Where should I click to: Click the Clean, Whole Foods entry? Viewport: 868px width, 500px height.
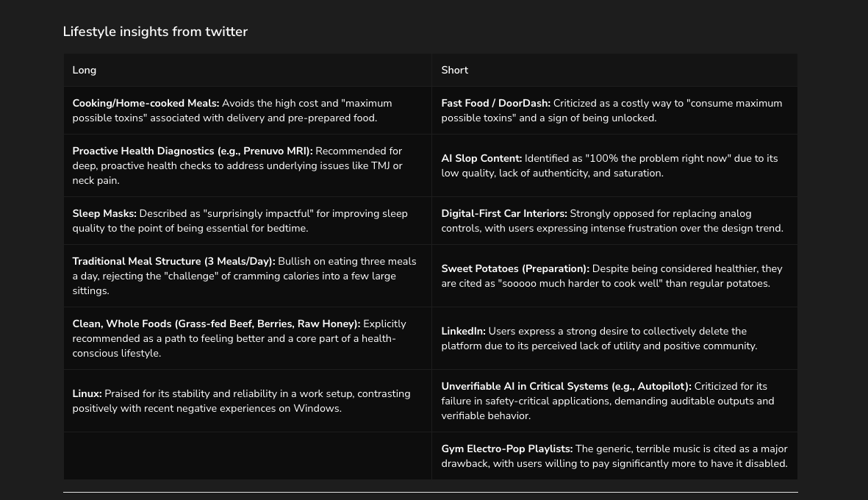point(216,324)
